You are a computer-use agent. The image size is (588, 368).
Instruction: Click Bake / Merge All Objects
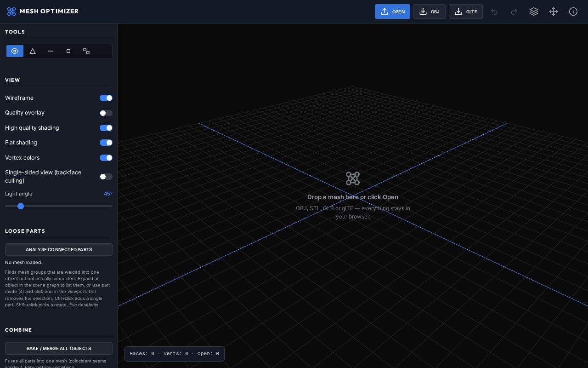click(x=59, y=348)
